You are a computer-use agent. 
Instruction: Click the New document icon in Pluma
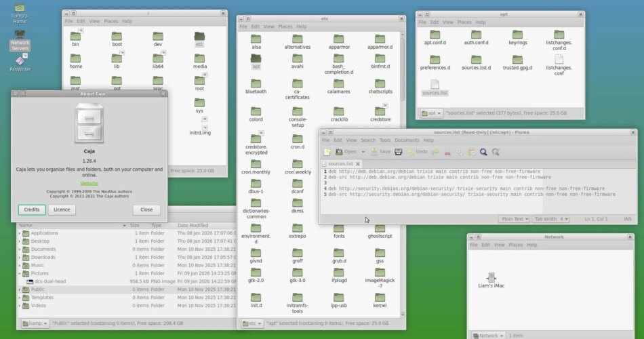click(327, 152)
